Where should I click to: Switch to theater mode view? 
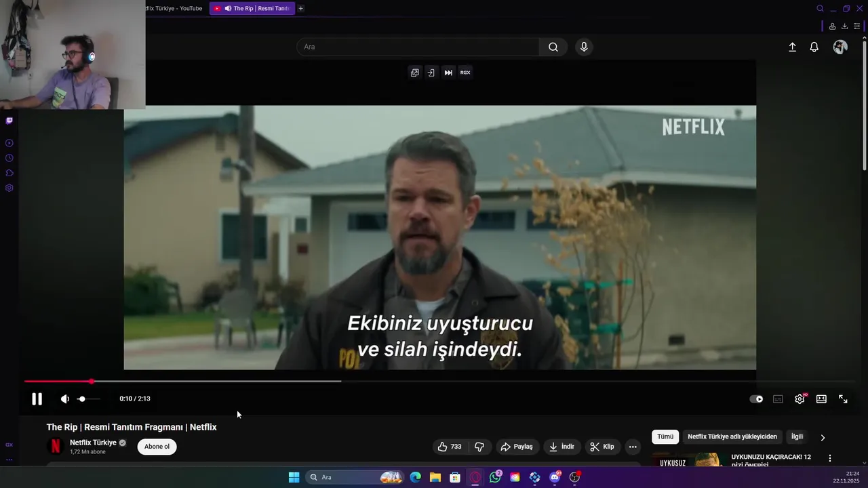(821, 399)
